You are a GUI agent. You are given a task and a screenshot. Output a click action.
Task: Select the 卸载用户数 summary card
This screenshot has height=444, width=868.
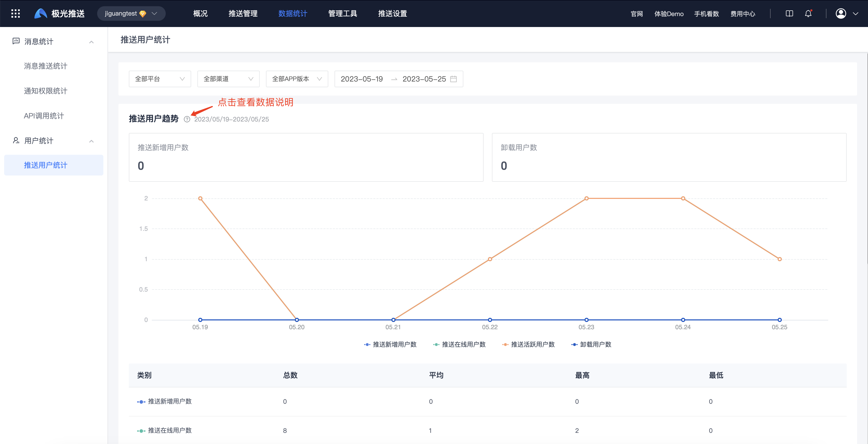point(669,157)
